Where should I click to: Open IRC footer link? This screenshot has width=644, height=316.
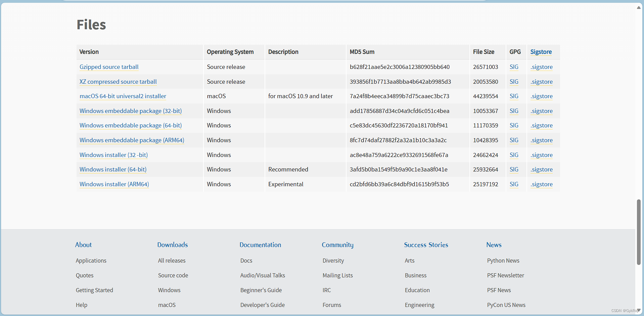tap(327, 290)
